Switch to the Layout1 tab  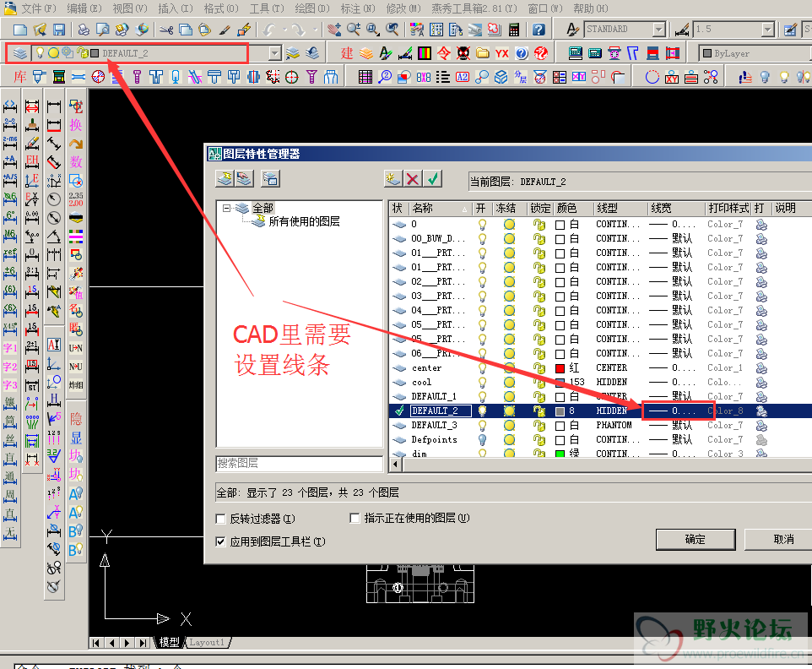tap(207, 643)
